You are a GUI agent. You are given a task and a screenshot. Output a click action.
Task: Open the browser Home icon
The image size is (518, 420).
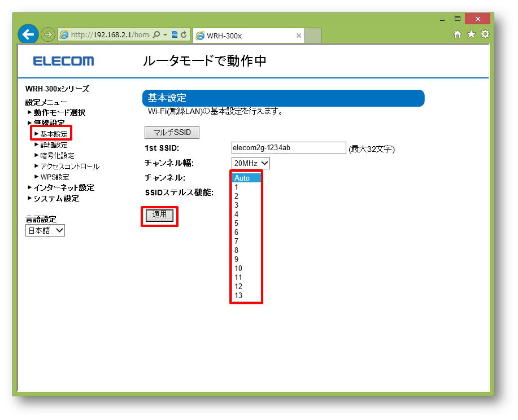coord(457,34)
